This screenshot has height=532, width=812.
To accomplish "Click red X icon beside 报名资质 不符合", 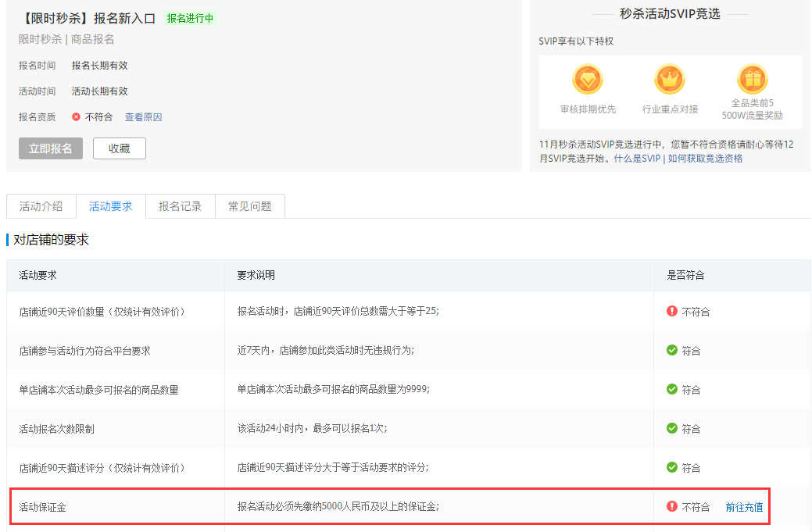I will 76,117.
